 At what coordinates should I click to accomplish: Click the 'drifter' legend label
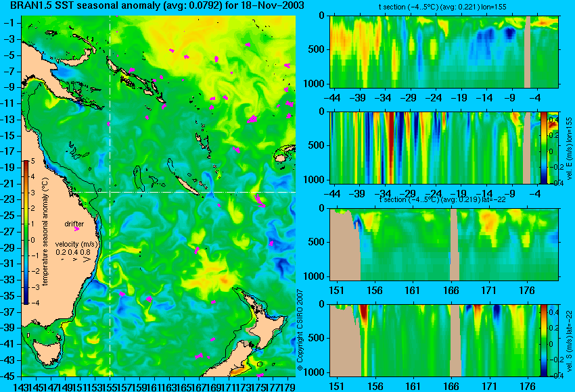[74, 224]
